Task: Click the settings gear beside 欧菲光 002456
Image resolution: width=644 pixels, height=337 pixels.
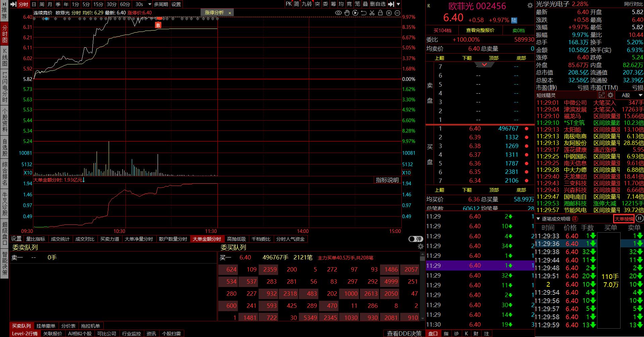Action: [530, 5]
